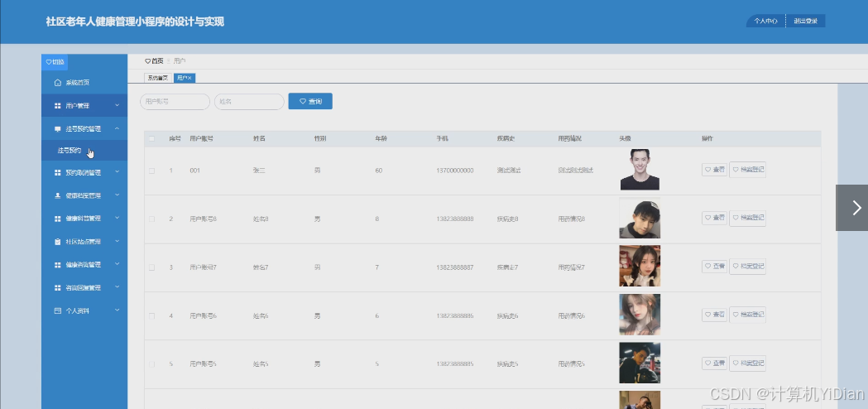Viewport: 868px width, 409px height.
Task: Open avatar photo of 姓名8
Action: [640, 219]
